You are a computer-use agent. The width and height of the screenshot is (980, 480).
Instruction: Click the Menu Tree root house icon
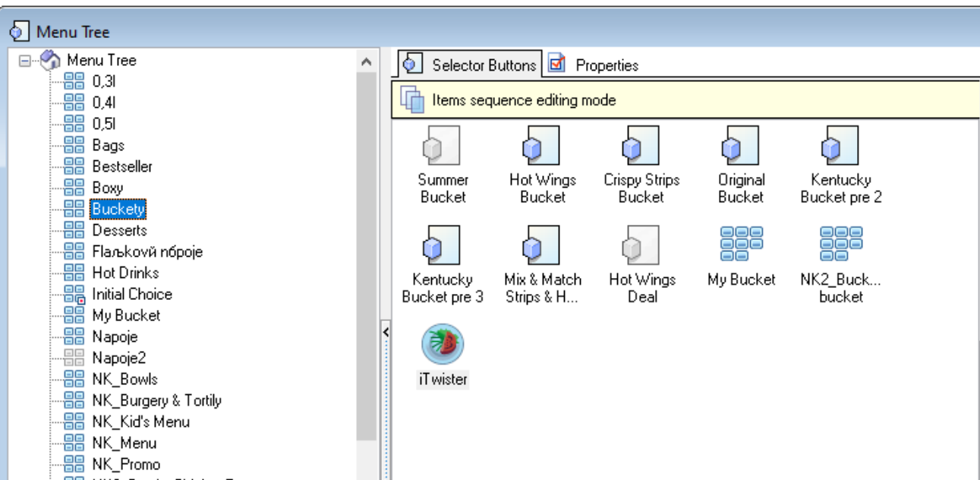tap(49, 60)
